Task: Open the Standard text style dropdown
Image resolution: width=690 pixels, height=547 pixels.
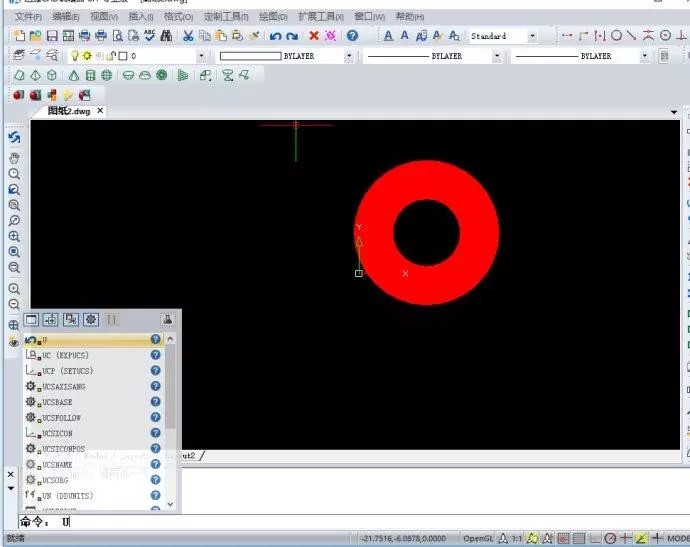Action: (532, 36)
